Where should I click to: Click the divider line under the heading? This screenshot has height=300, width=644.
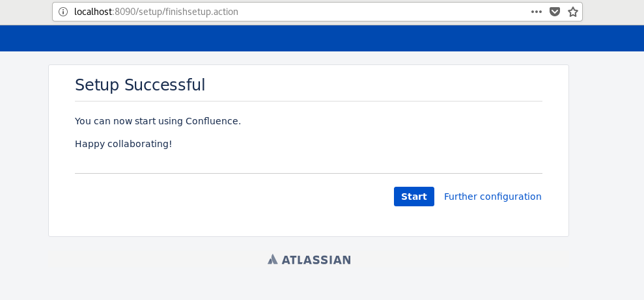[308, 102]
